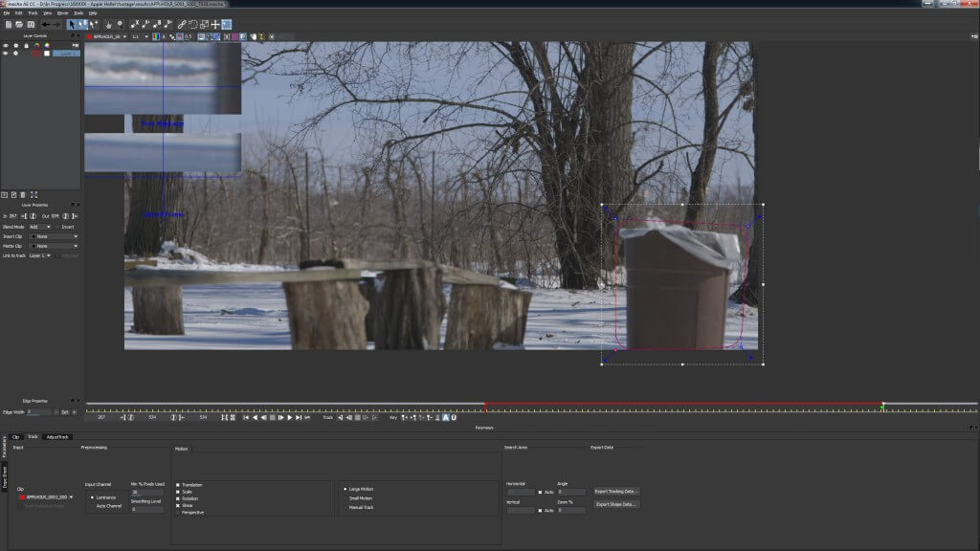
Task: Enable the Autokey A button
Action: pyautogui.click(x=446, y=417)
